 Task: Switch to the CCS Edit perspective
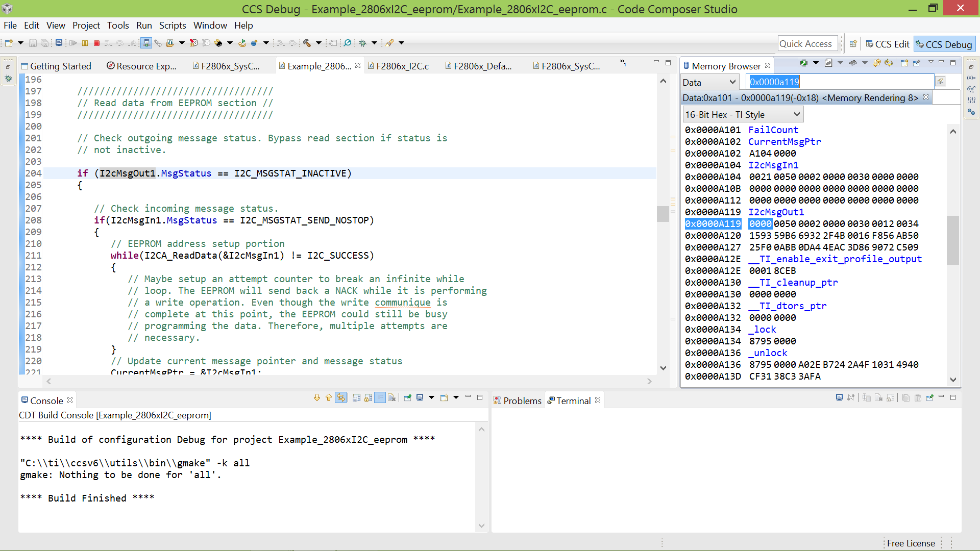click(887, 44)
